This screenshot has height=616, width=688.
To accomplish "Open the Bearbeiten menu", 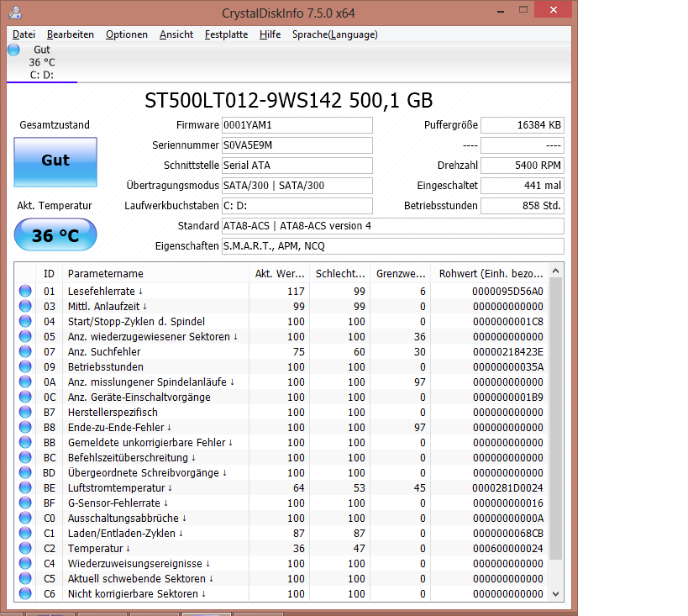I will 71,34.
